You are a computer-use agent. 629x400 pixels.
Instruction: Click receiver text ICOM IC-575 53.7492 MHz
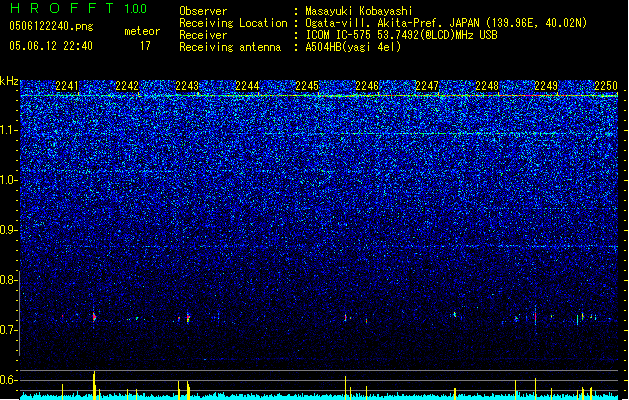[401, 35]
